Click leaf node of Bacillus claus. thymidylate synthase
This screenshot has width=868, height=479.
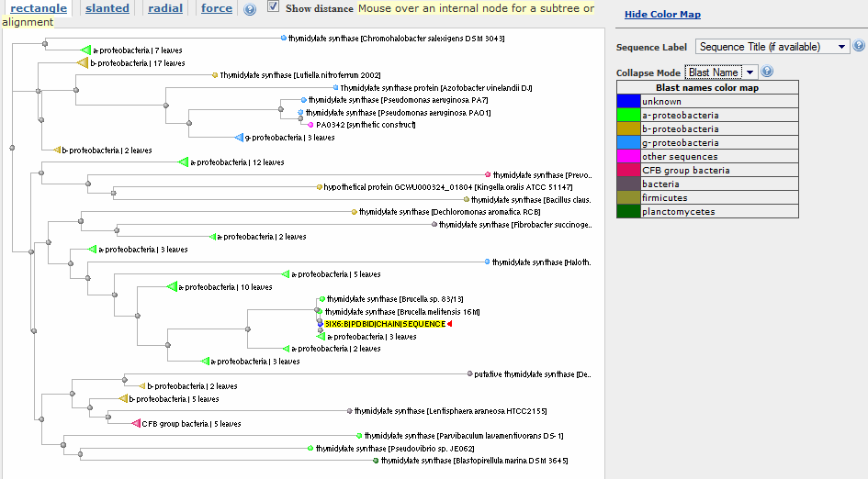pyautogui.click(x=466, y=200)
